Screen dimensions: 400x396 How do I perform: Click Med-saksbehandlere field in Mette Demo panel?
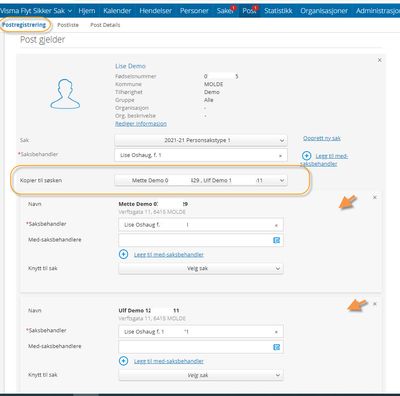coord(201,240)
